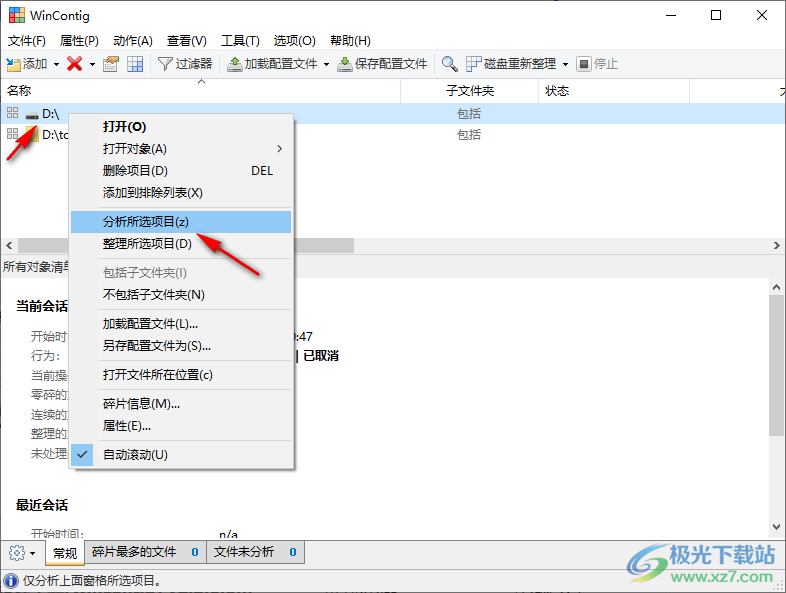Expand 打开对象(A) submenu
Viewport: 786px width, 593px height.
click(181, 149)
